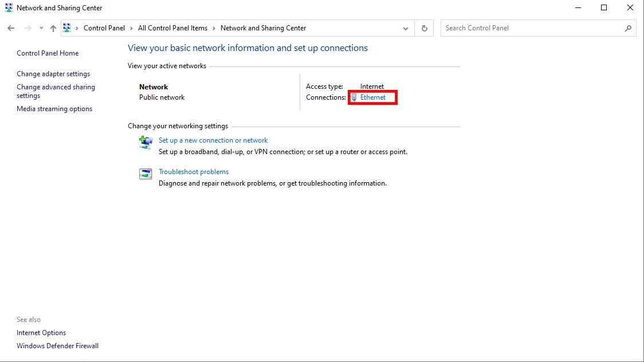Open Control Panel Home link
Viewport: 644px width, 362px height.
[48, 53]
